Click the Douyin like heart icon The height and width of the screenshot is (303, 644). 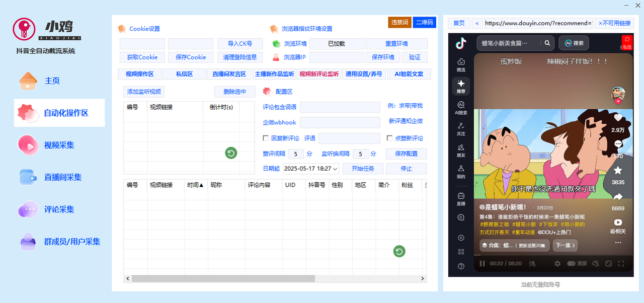point(618,118)
